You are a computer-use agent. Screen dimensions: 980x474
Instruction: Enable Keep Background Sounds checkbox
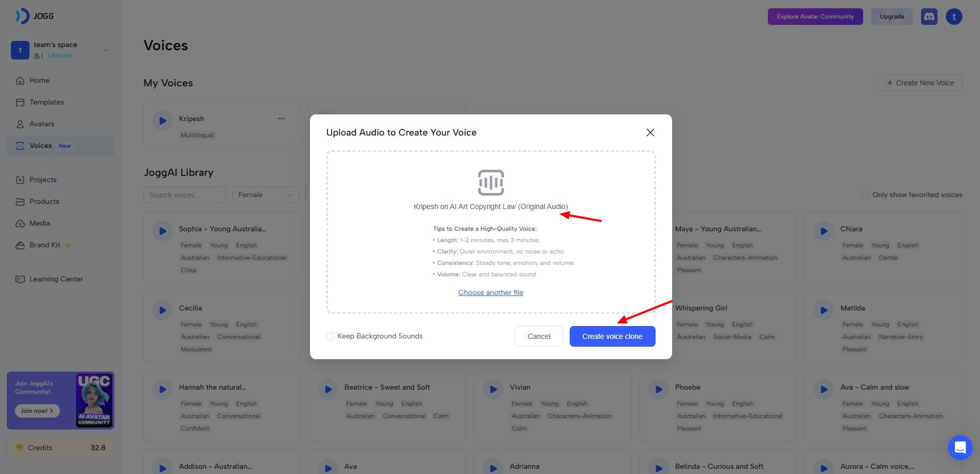330,336
